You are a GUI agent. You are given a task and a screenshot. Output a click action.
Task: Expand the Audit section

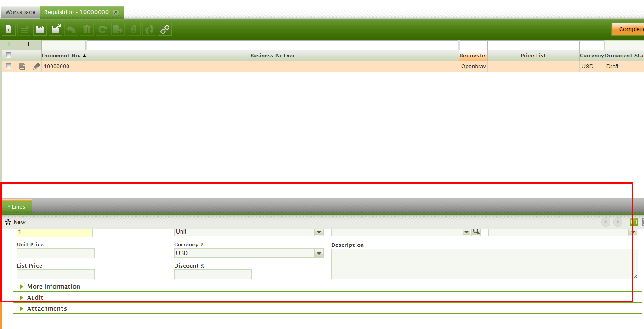[35, 297]
